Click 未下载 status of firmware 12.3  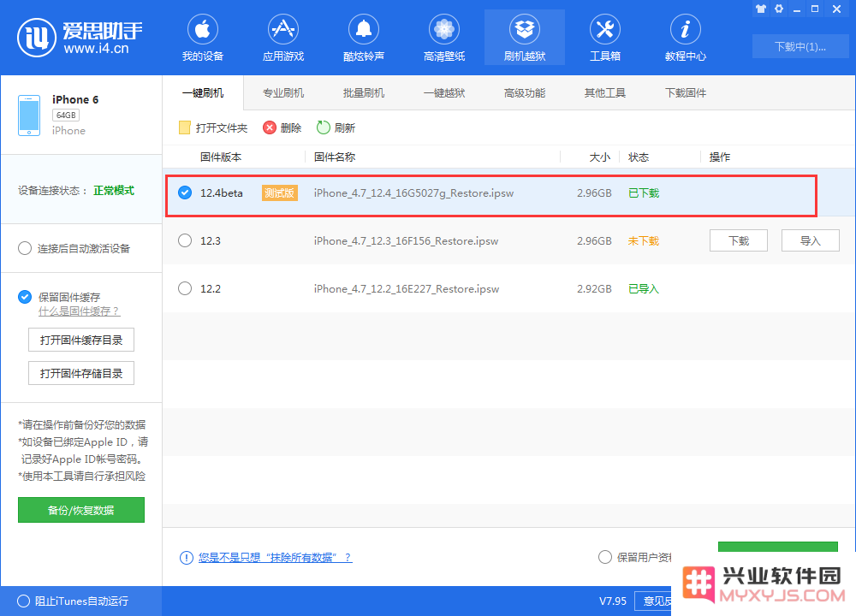[644, 240]
